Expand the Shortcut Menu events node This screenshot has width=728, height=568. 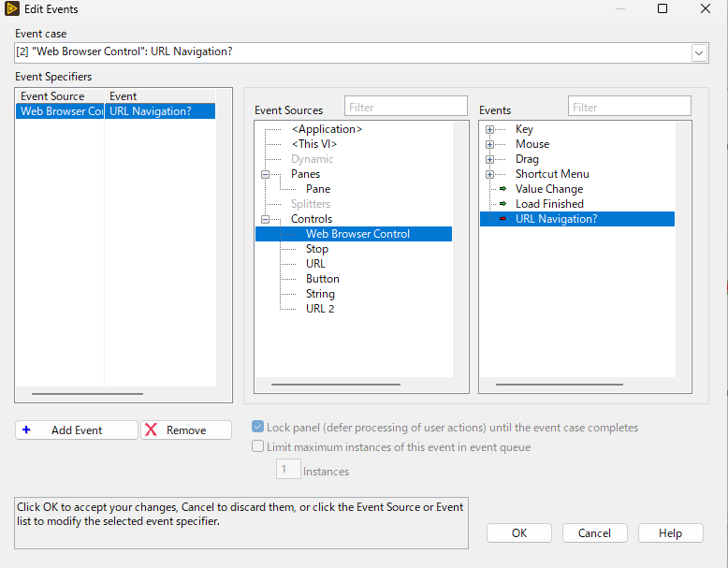[x=489, y=175]
